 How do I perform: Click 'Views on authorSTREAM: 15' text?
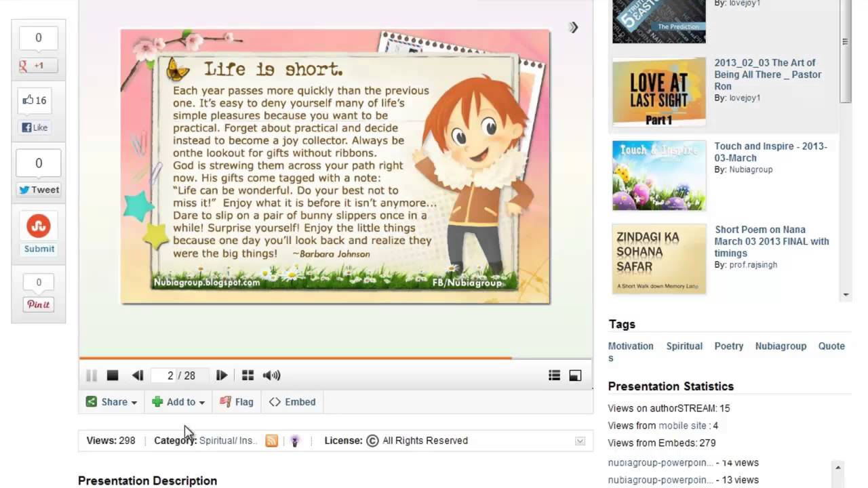tap(669, 408)
